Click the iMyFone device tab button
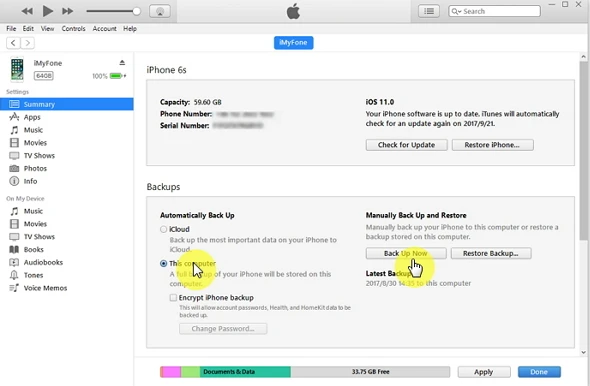Viewport: 590px width, 386px height. click(293, 43)
